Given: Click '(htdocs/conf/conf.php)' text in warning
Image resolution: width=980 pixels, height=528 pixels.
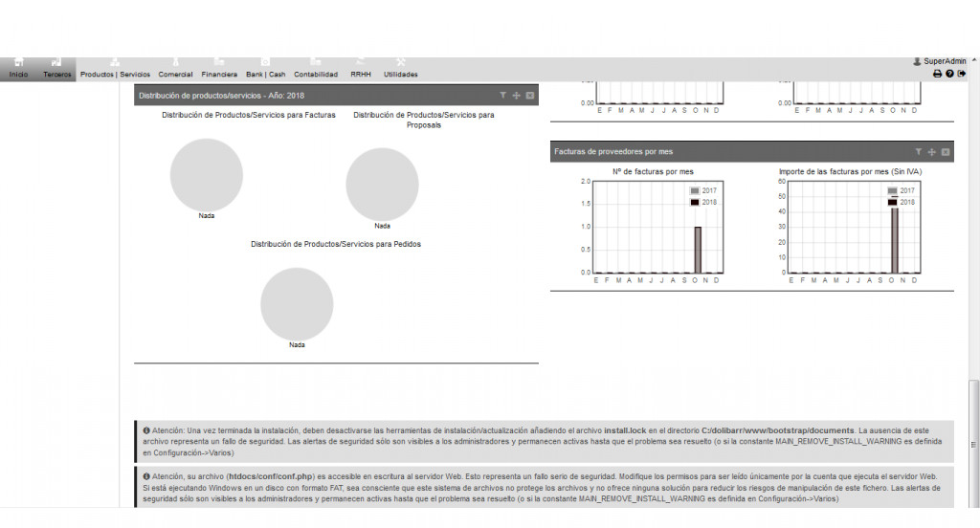Looking at the screenshot, I should [270, 476].
